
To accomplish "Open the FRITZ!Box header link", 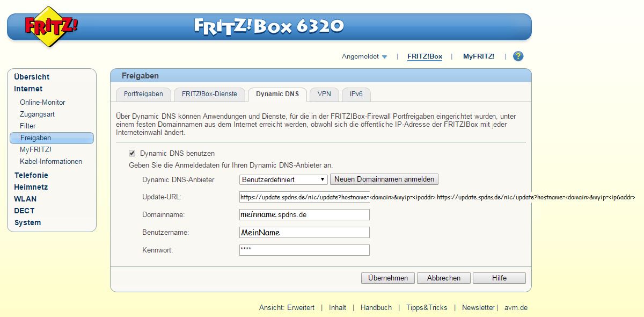I will point(425,56).
